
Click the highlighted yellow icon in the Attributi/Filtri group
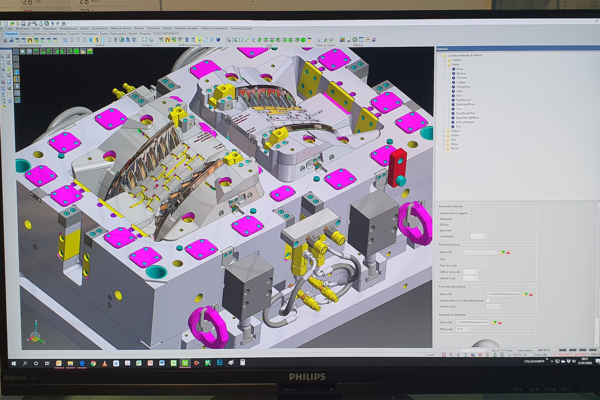click(x=29, y=40)
